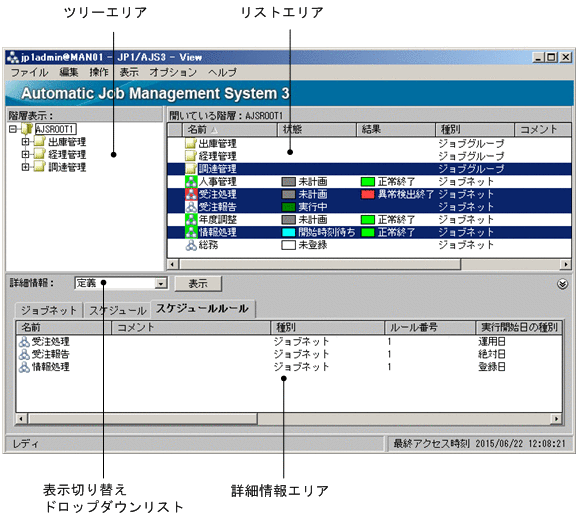This screenshot has width=580, height=519.
Task: Click 運用日 cell for 受注処理 rule
Action: (492, 342)
